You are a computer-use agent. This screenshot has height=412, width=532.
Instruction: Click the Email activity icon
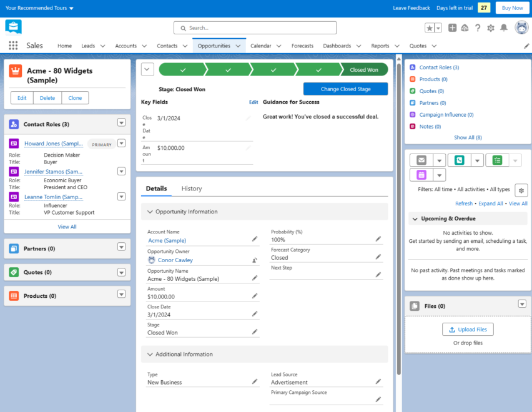[x=421, y=160]
